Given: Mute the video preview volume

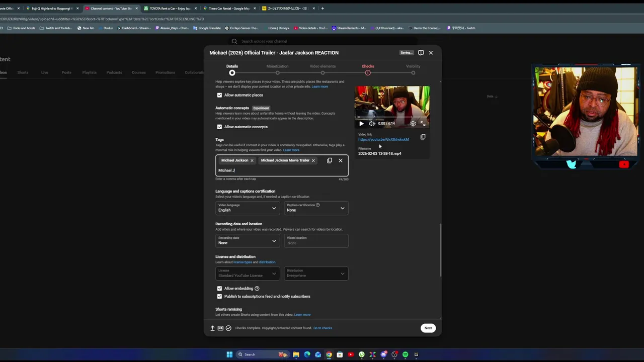Looking at the screenshot, I should coord(372,123).
